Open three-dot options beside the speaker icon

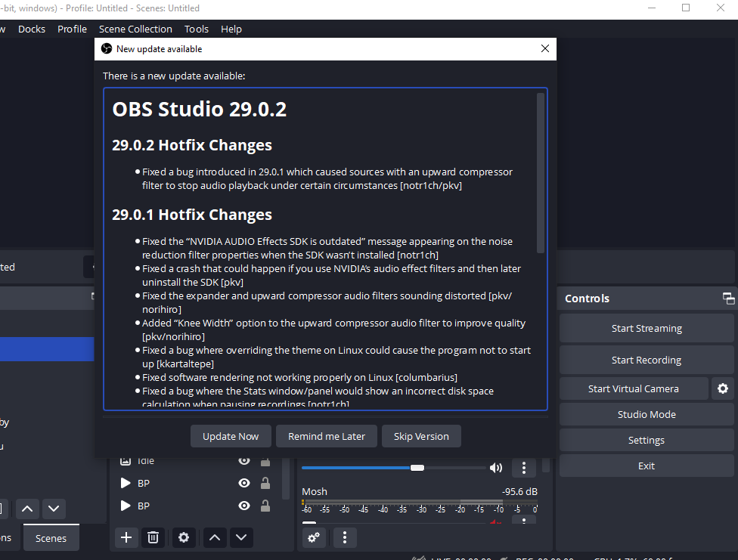524,468
